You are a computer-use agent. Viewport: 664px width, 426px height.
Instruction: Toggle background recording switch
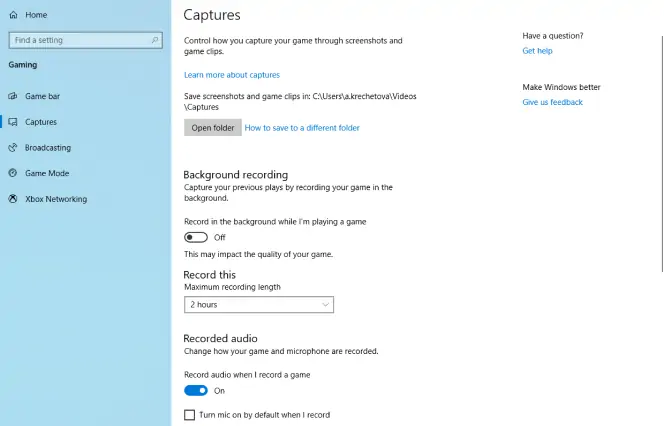click(196, 237)
